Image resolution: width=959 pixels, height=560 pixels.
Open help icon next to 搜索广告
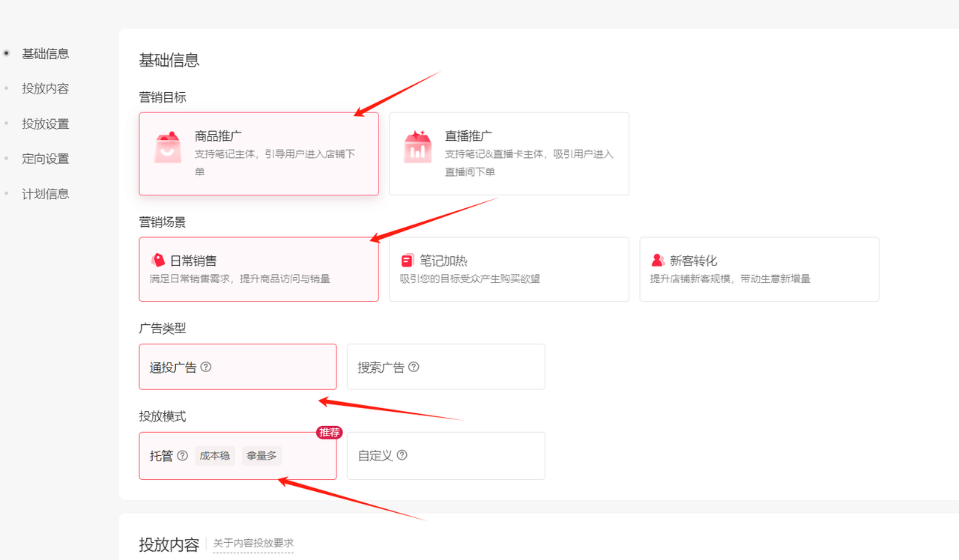click(x=414, y=367)
